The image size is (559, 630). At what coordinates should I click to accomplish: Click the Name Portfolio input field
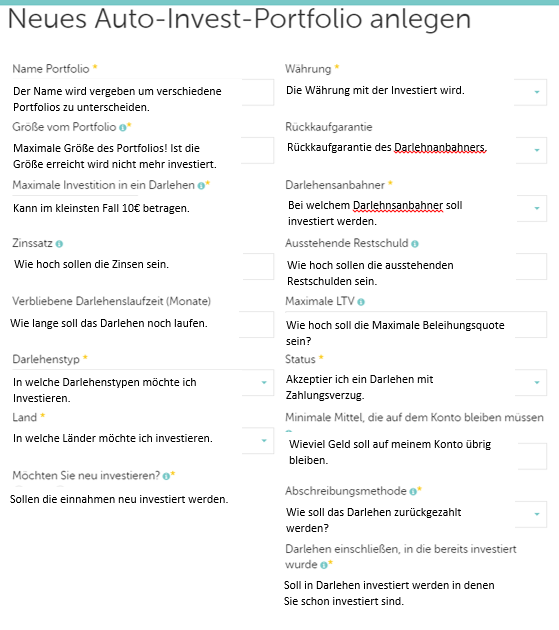tap(143, 92)
